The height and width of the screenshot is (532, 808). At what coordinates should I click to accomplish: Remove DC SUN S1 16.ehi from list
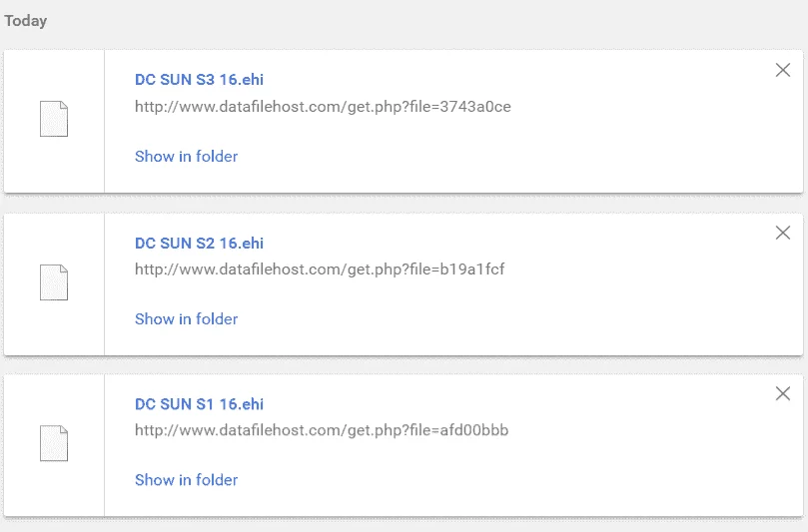tap(783, 394)
